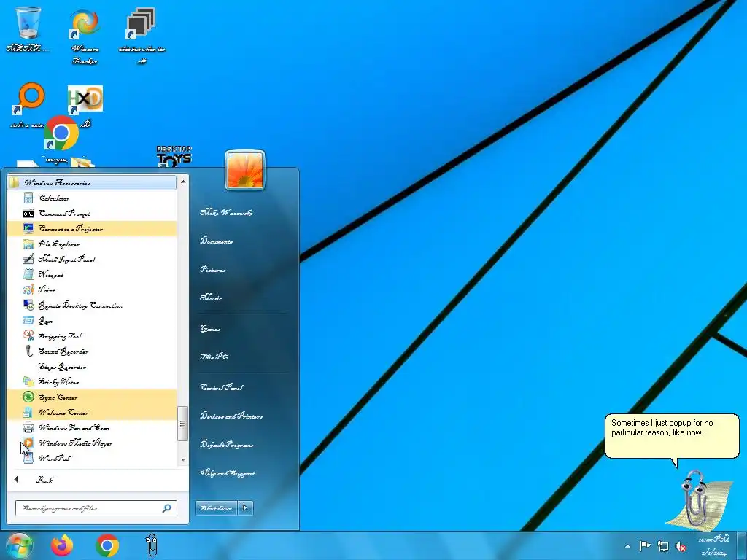This screenshot has height=560, width=747.
Task: Click the muted volume tray icon
Action: [x=681, y=547]
